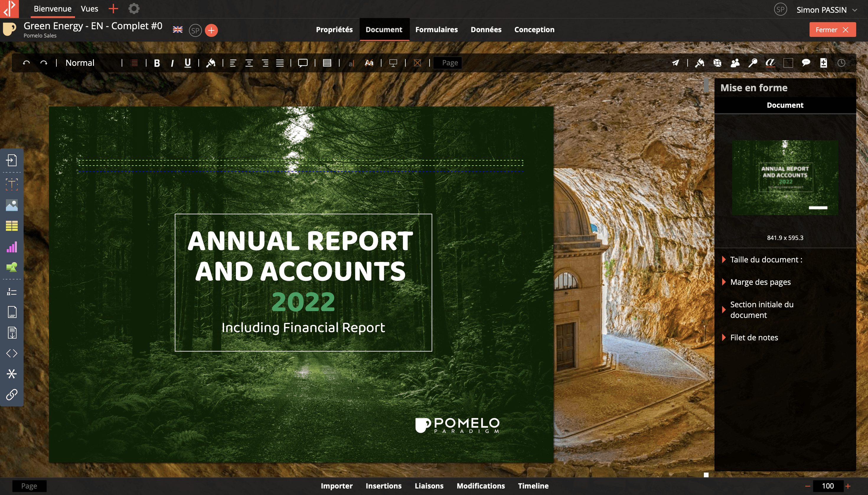
Task: Toggle italic formatting
Action: coord(172,63)
